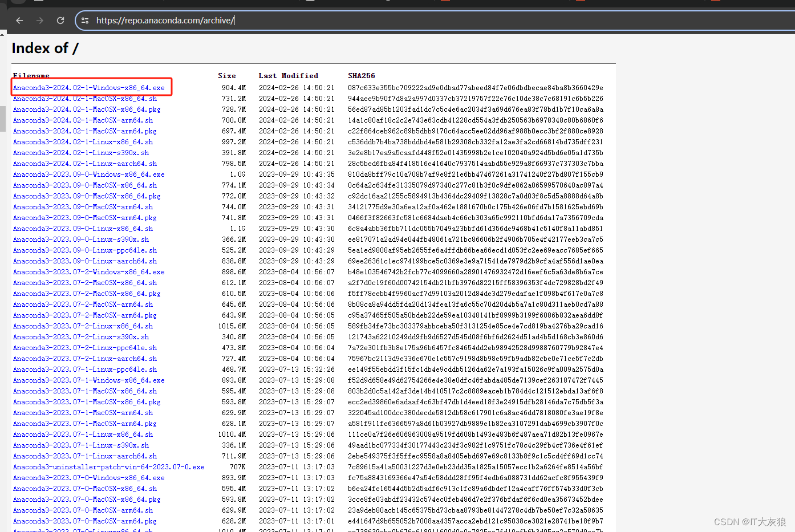This screenshot has height=532, width=795.
Task: Open Anaconda3-2023.07-0-MacOSX-x86_64.pkg link
Action: (87, 499)
